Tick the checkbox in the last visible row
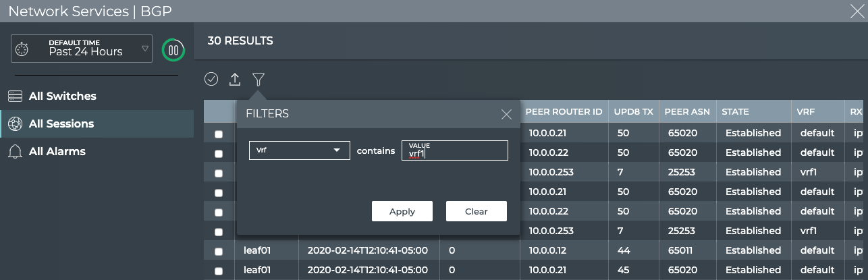The height and width of the screenshot is (280, 868). [219, 271]
